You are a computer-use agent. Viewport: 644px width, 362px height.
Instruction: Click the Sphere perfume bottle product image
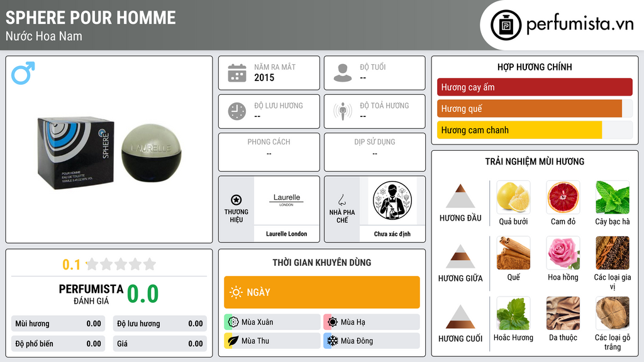pos(109,153)
